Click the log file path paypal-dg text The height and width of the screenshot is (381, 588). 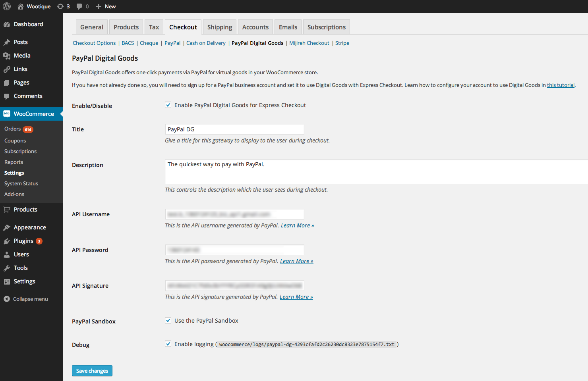click(307, 344)
